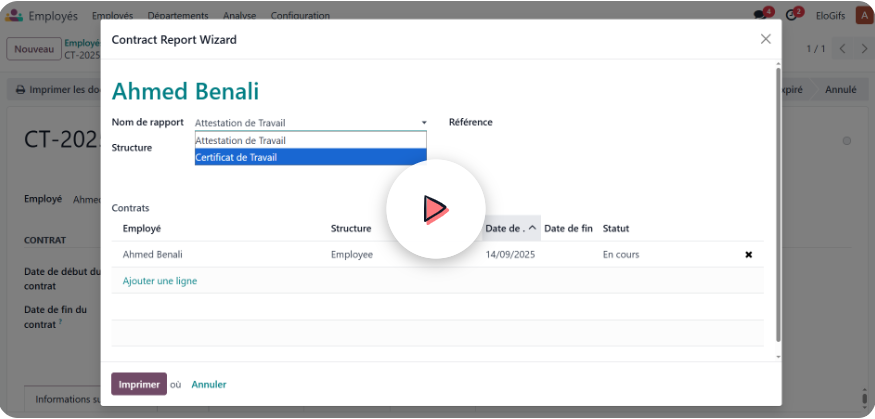Open the user avatar menu

click(863, 16)
